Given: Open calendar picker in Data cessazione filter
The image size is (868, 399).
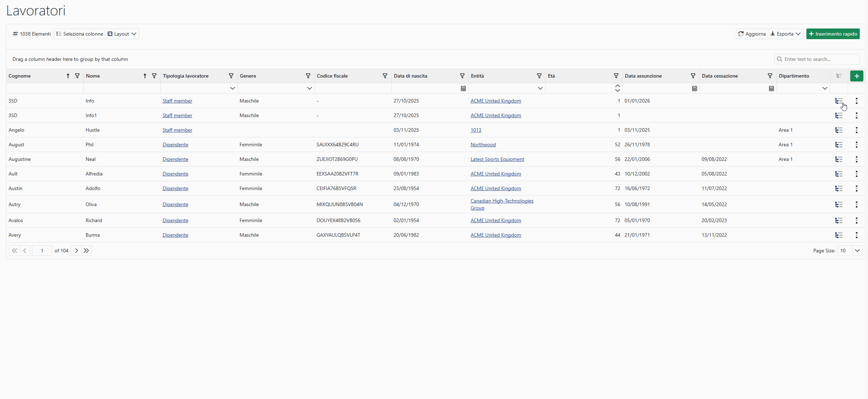Looking at the screenshot, I should pos(771,88).
